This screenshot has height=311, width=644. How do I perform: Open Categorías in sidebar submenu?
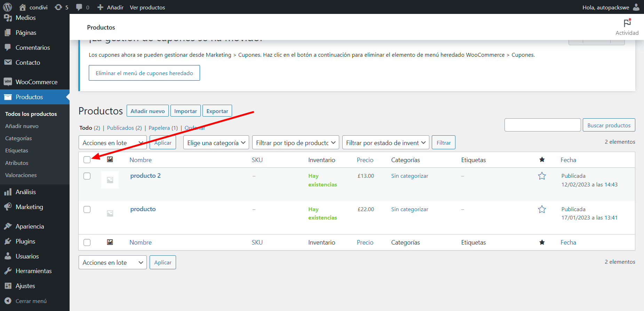tap(18, 138)
